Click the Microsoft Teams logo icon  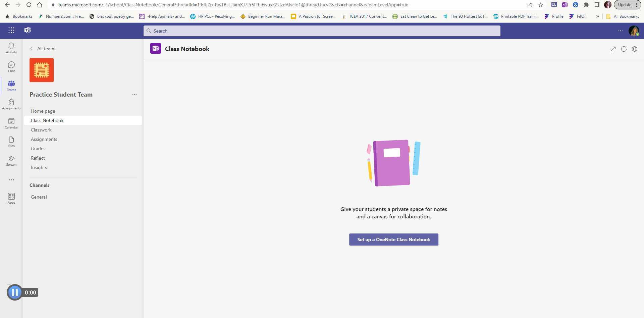[x=28, y=31]
